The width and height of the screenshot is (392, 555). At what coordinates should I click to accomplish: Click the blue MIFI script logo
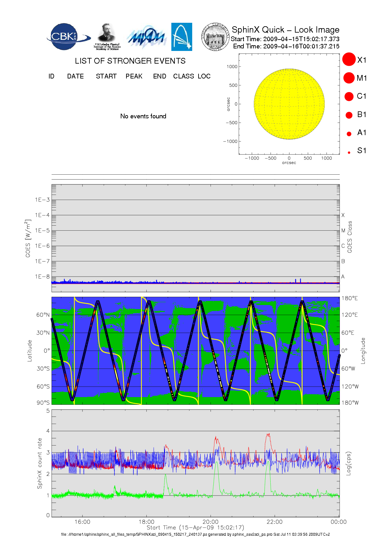(146, 37)
